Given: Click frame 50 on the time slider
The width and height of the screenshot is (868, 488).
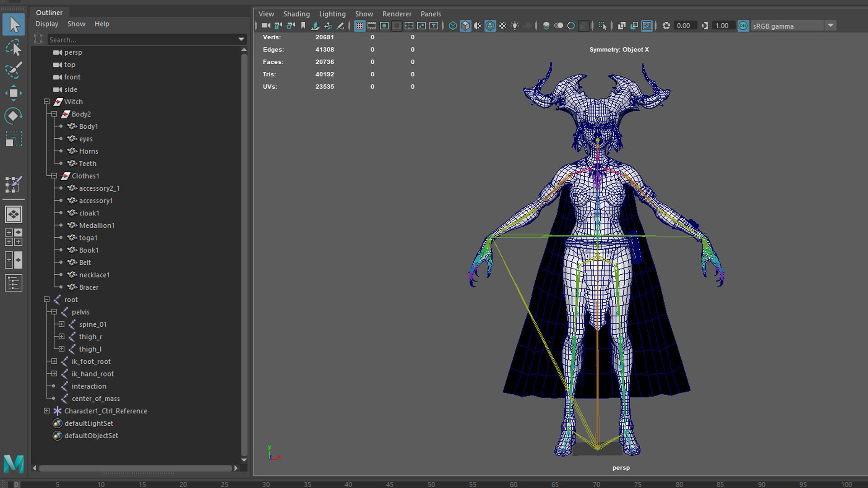Looking at the screenshot, I should click(431, 484).
